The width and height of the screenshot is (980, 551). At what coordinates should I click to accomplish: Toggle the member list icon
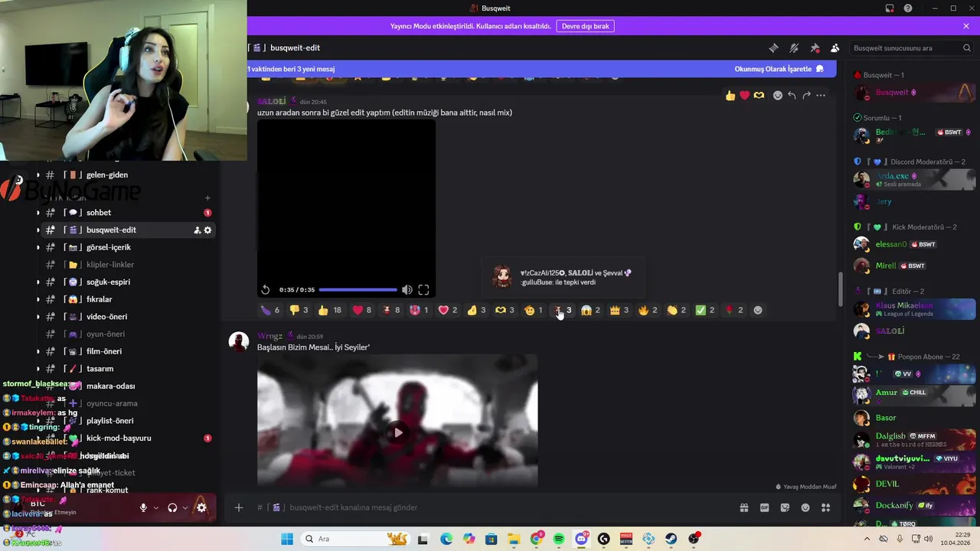(x=835, y=48)
